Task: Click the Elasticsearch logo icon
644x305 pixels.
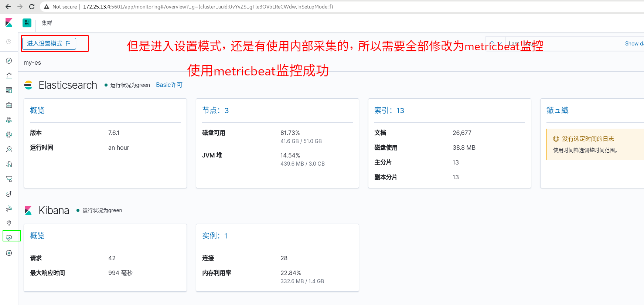Action: [28, 85]
